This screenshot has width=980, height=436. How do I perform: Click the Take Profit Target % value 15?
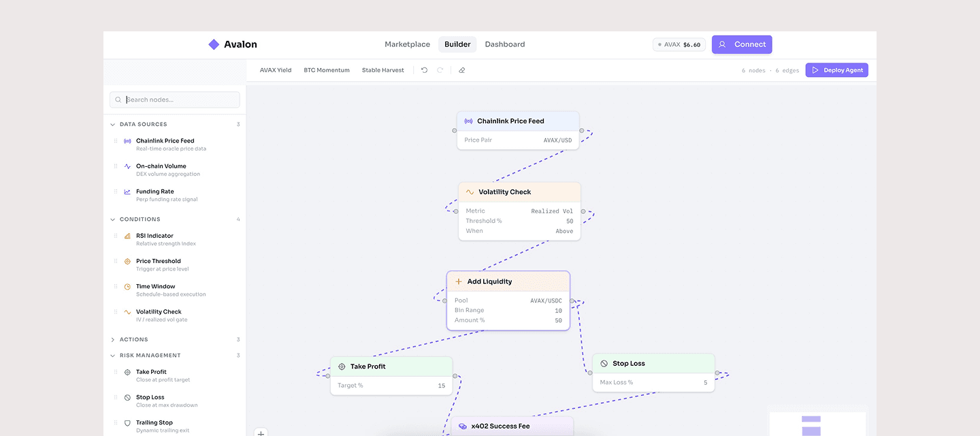[x=442, y=386]
